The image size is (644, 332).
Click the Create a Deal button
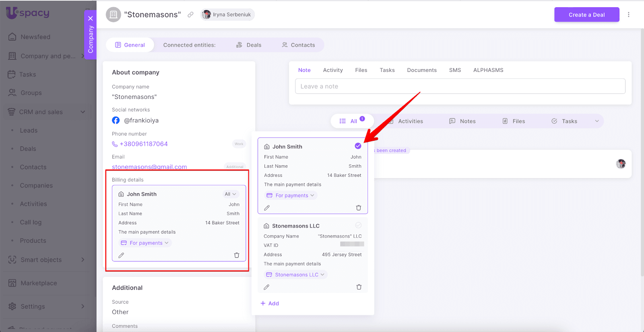point(586,15)
